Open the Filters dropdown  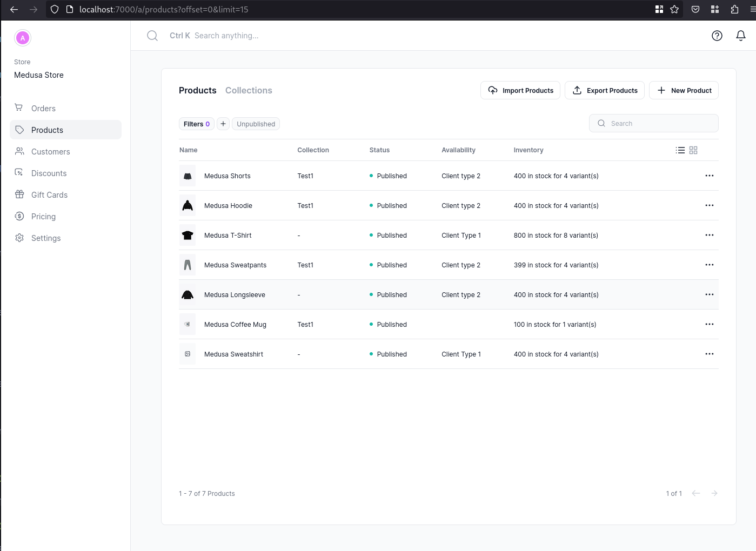coord(196,124)
